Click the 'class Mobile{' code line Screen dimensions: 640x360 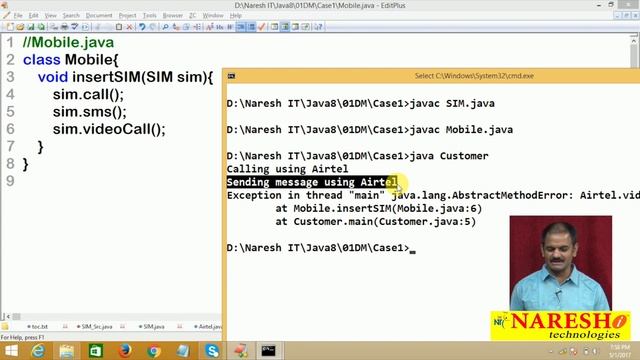pyautogui.click(x=71, y=60)
